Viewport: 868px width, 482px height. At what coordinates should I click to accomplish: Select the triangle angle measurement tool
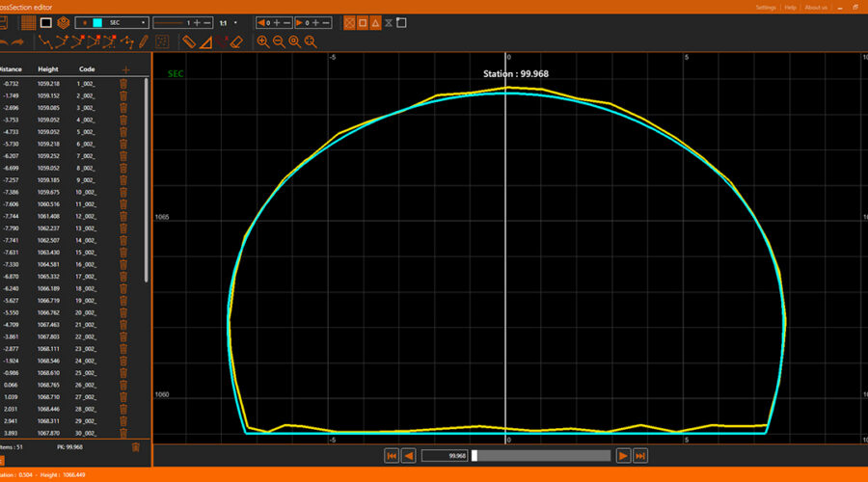(207, 41)
